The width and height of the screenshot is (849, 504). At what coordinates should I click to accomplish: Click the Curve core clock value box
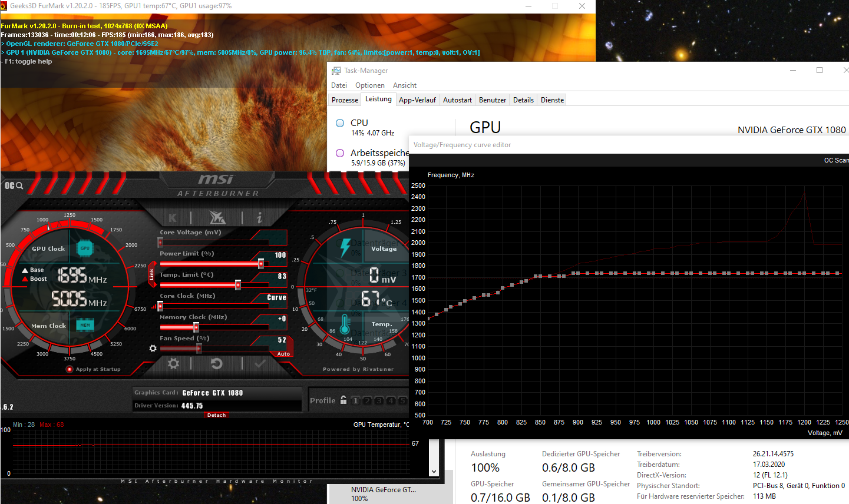coord(276,297)
